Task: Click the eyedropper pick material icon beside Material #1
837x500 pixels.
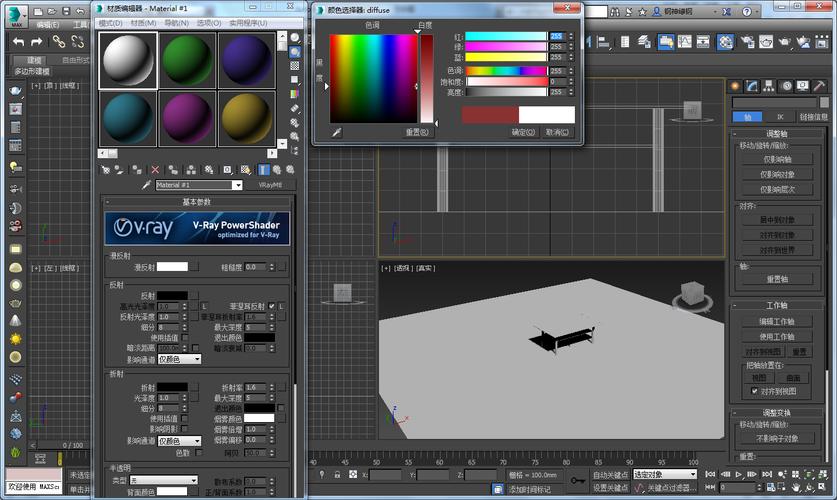Action: 146,185
